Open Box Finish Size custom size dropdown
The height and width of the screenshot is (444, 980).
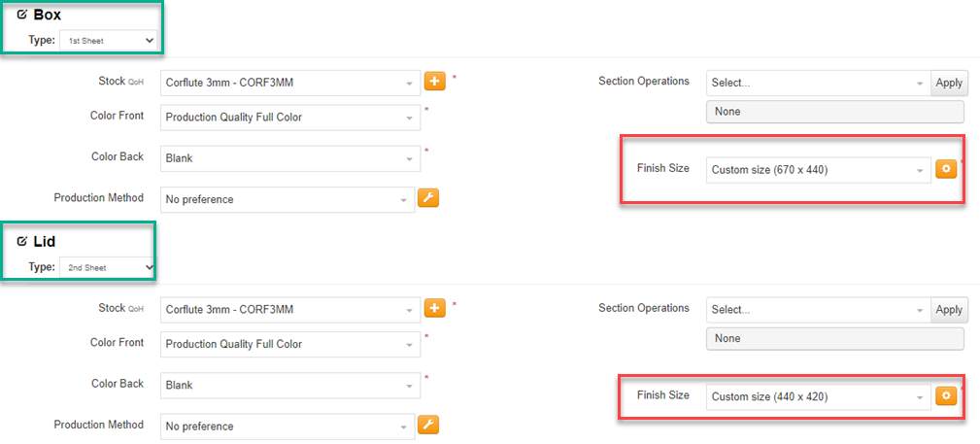point(818,171)
